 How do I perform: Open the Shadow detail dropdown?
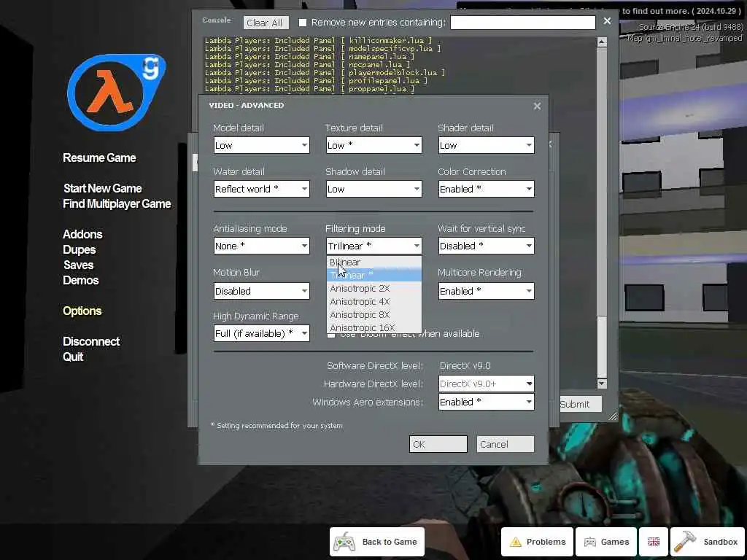point(374,189)
